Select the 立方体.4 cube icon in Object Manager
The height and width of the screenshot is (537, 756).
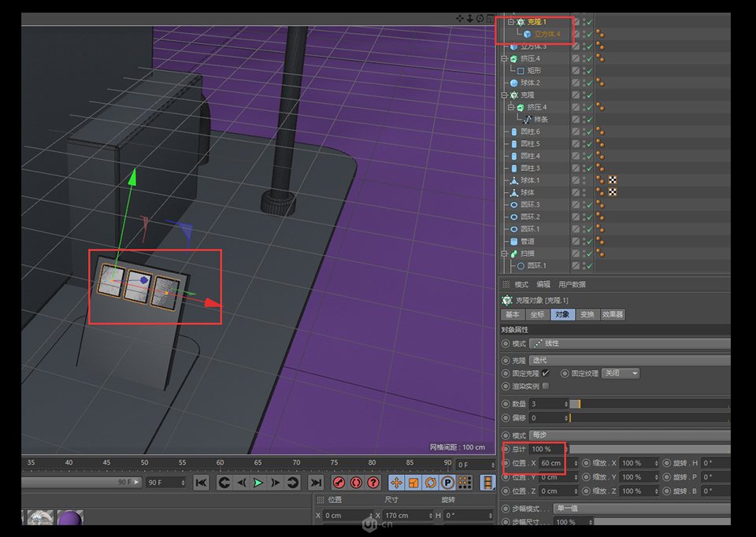coord(528,34)
